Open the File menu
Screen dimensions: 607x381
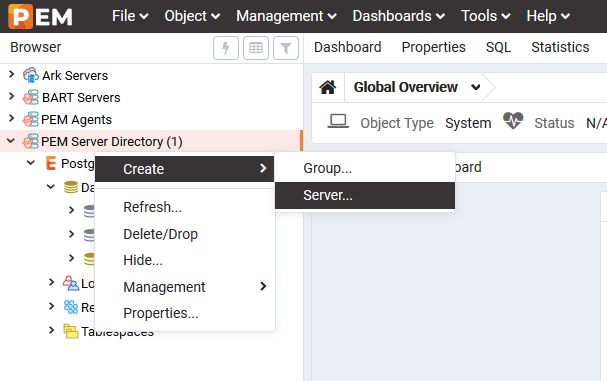(x=130, y=16)
